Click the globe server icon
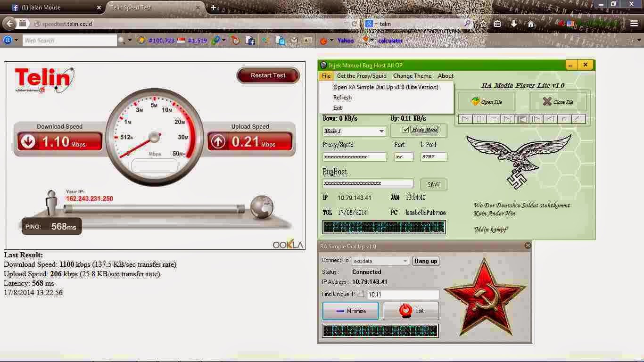The image size is (644, 362). click(262, 207)
